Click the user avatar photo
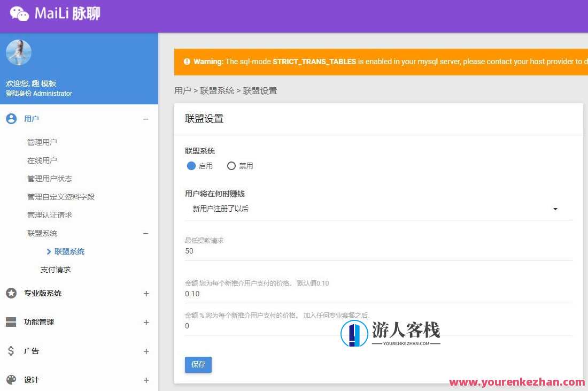 tap(19, 52)
